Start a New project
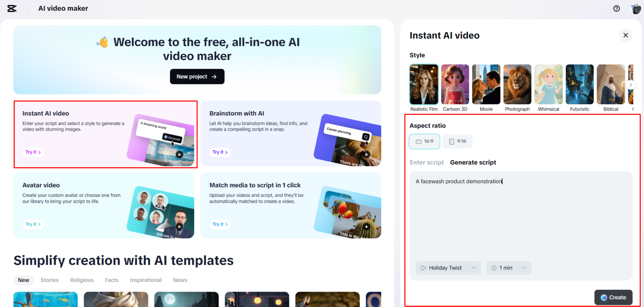 [197, 77]
